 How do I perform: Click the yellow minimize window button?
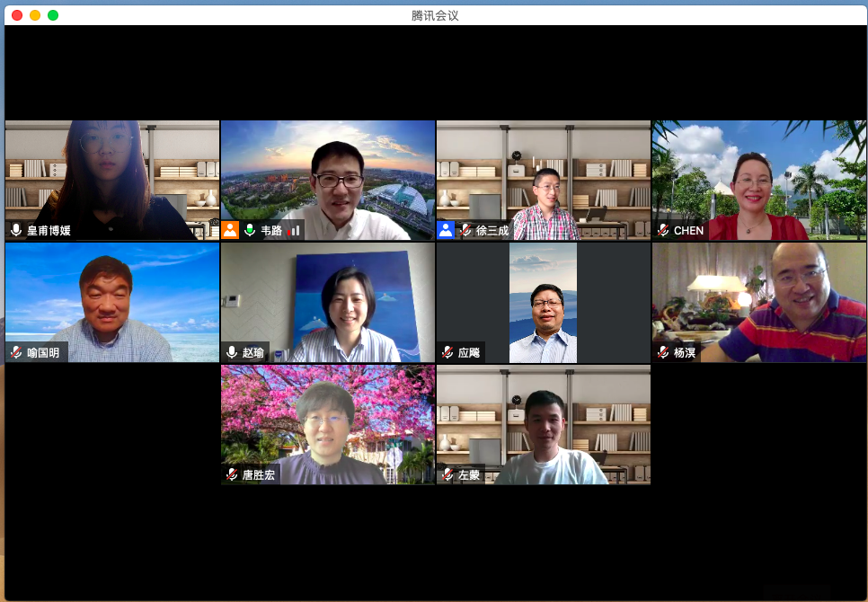pos(35,15)
